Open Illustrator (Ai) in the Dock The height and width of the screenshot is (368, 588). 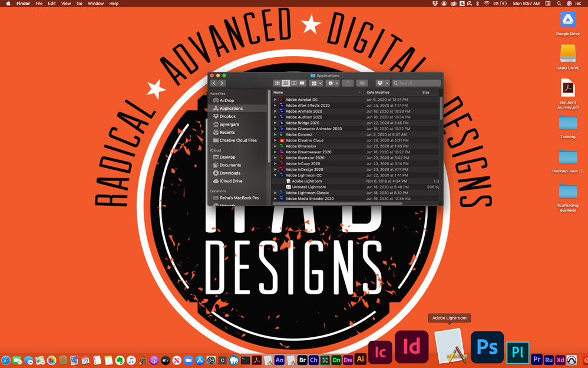360,359
